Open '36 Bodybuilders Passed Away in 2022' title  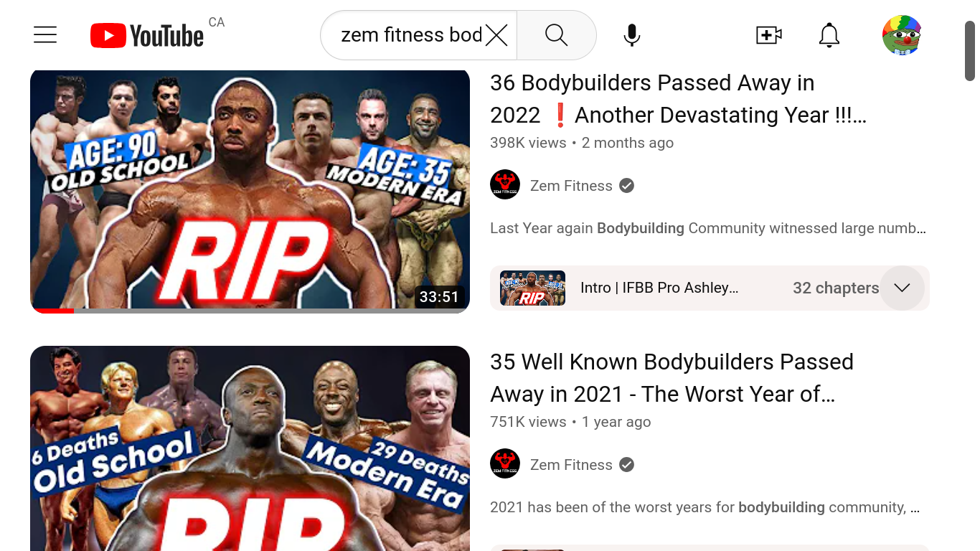(x=678, y=99)
